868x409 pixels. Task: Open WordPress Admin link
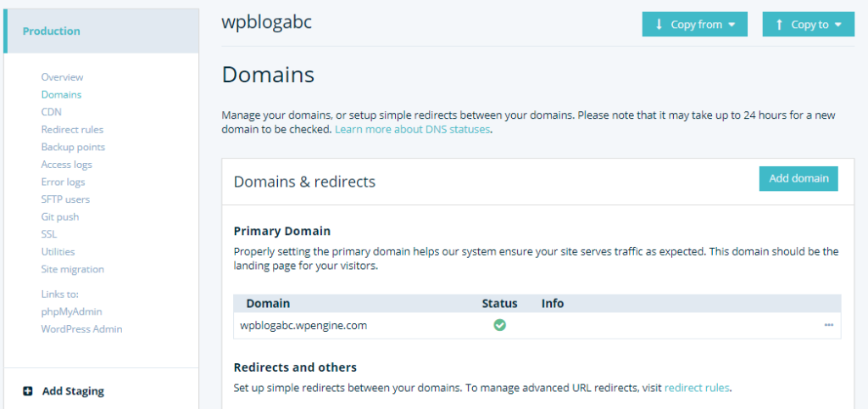[x=81, y=329]
